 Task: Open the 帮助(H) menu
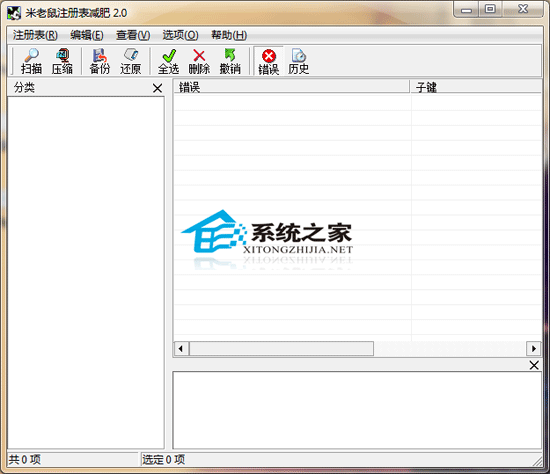point(229,35)
